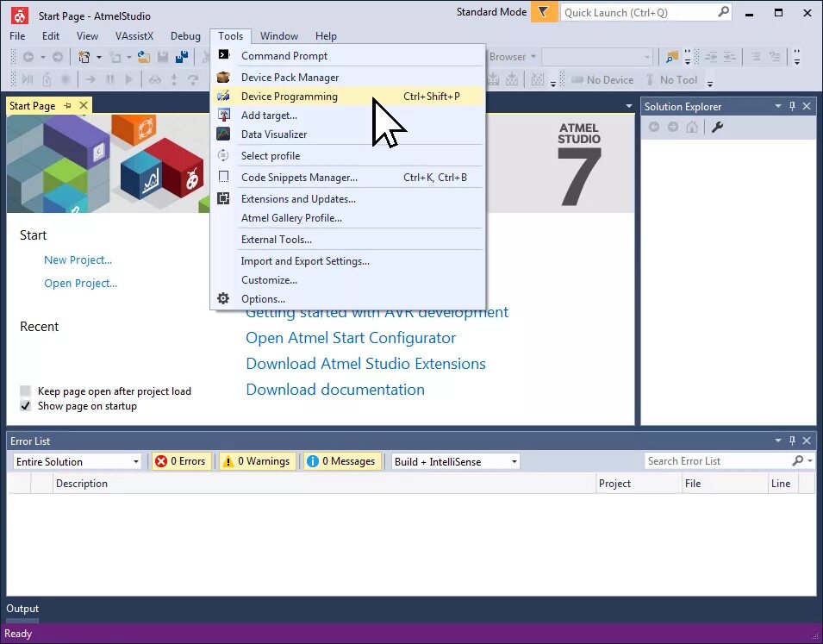Open the document tab list dropdown
This screenshot has width=823, height=644.
[629, 106]
